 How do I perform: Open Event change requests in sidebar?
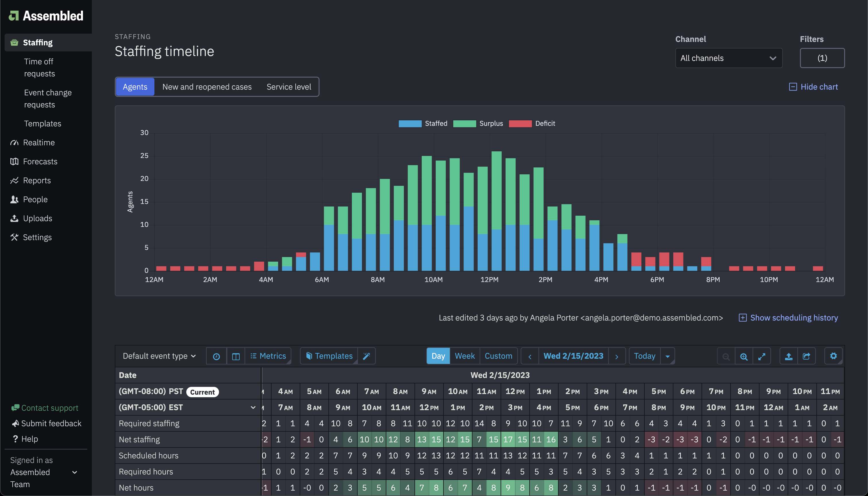(48, 99)
